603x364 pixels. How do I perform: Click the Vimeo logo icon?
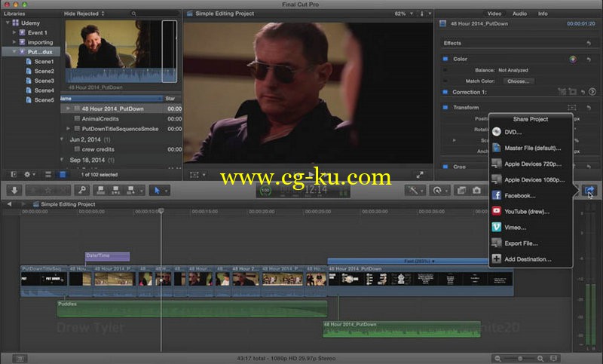pos(497,227)
